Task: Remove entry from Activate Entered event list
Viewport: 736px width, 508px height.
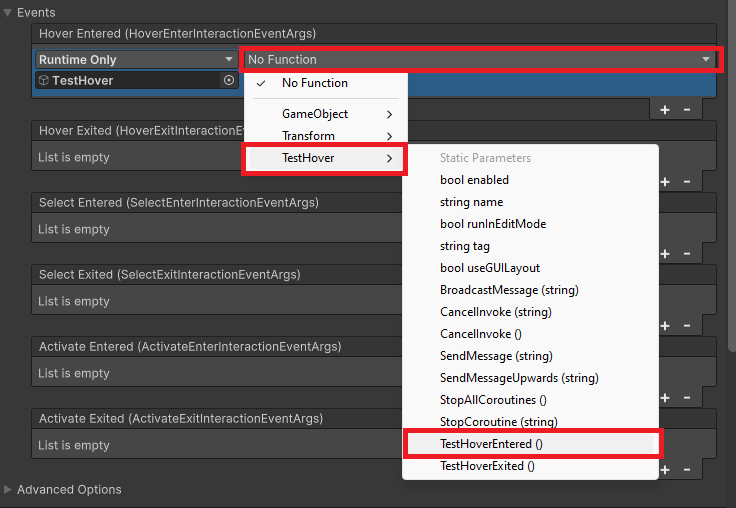Action: pos(686,397)
